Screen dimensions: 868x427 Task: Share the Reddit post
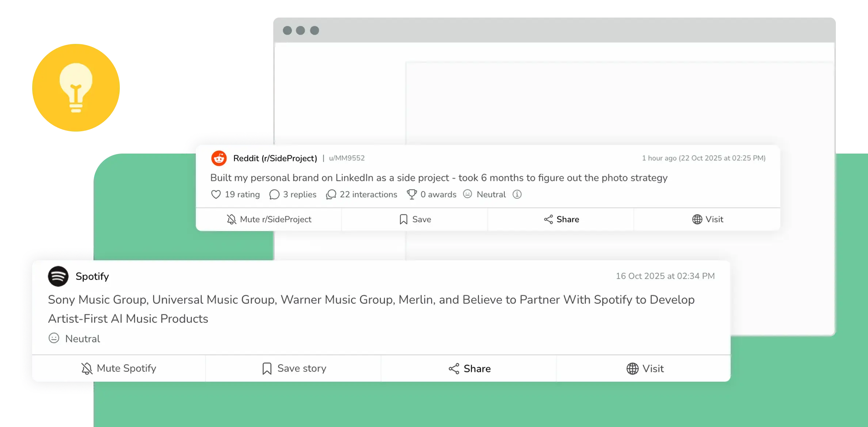pos(561,219)
